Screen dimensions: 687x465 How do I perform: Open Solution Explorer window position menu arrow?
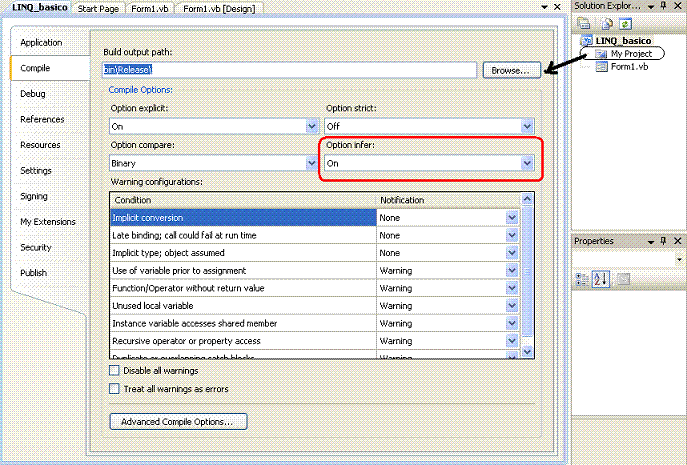pyautogui.click(x=651, y=7)
